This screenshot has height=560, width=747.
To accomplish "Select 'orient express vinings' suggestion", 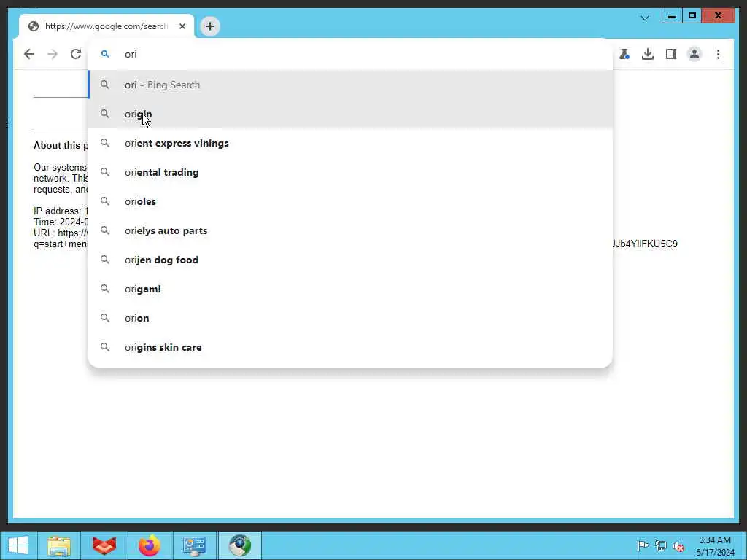I will click(350, 144).
